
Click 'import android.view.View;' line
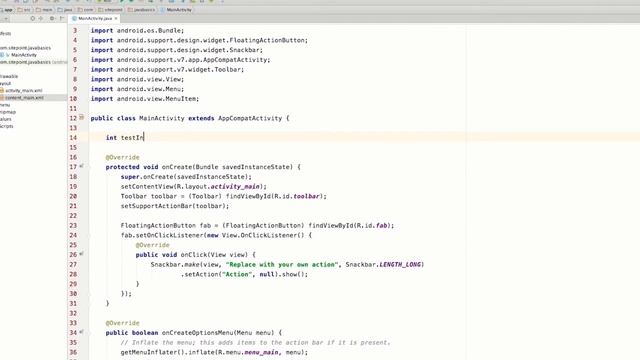pyautogui.click(x=137, y=80)
